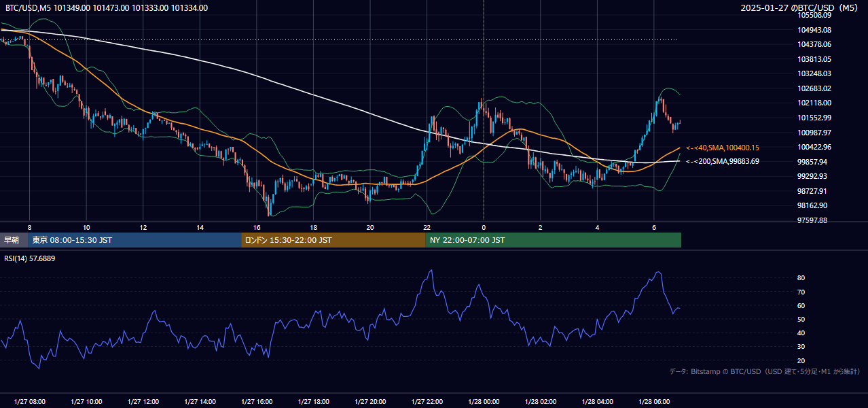Click the 1/28 02:00 date axis label

(541, 402)
